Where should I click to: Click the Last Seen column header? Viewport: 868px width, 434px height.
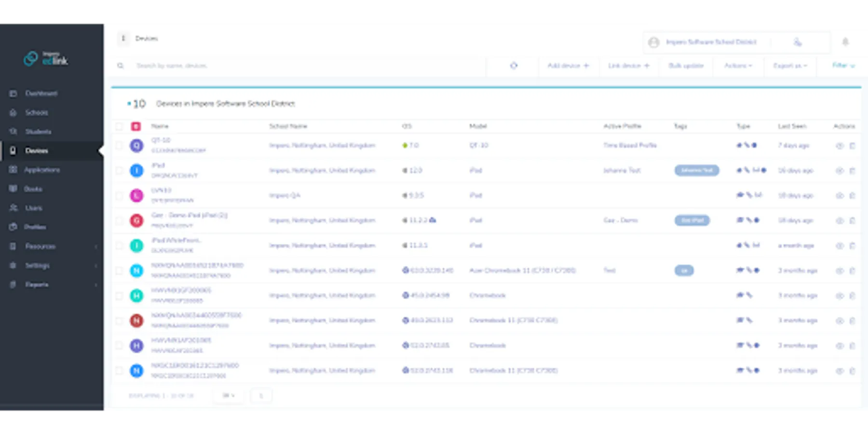point(792,126)
